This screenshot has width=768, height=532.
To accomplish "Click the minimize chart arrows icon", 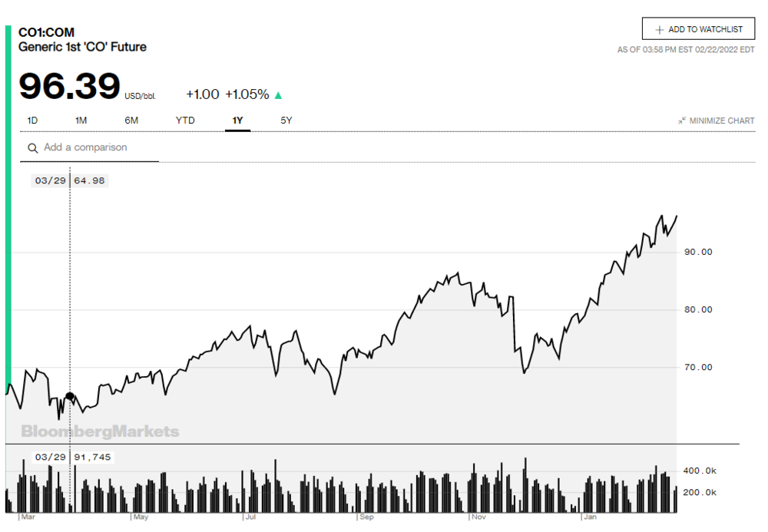I will [682, 121].
